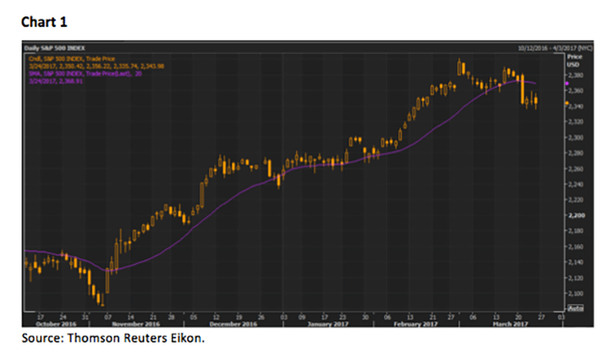Click the orange last-price marker on axis
This screenshot has height=364, width=615.
point(567,103)
